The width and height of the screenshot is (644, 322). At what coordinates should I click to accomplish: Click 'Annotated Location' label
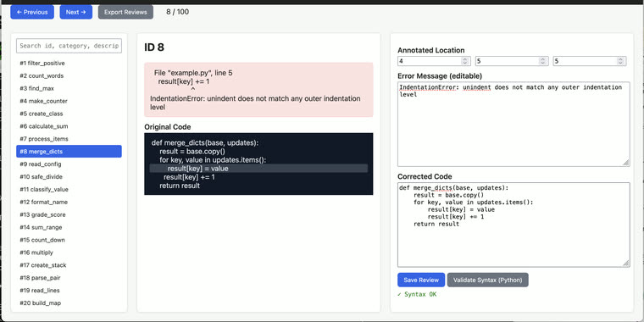click(x=430, y=50)
